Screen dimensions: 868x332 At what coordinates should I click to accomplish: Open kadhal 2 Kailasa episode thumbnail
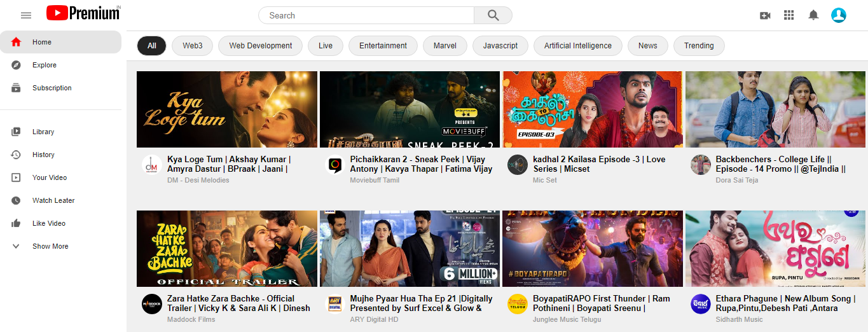click(593, 109)
